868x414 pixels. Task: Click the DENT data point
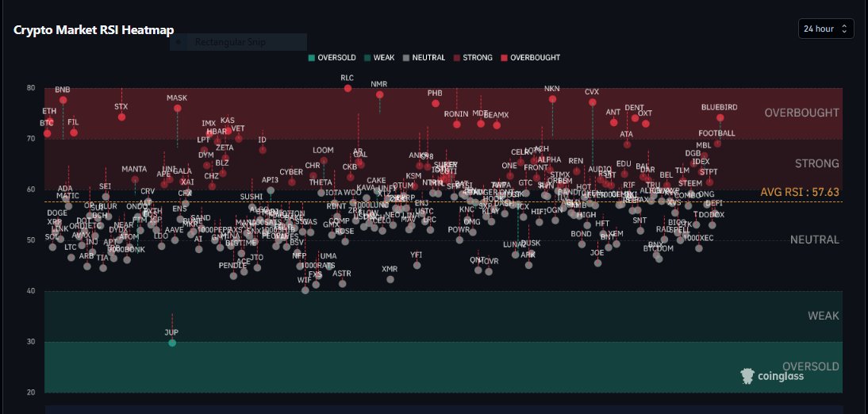[x=635, y=118]
